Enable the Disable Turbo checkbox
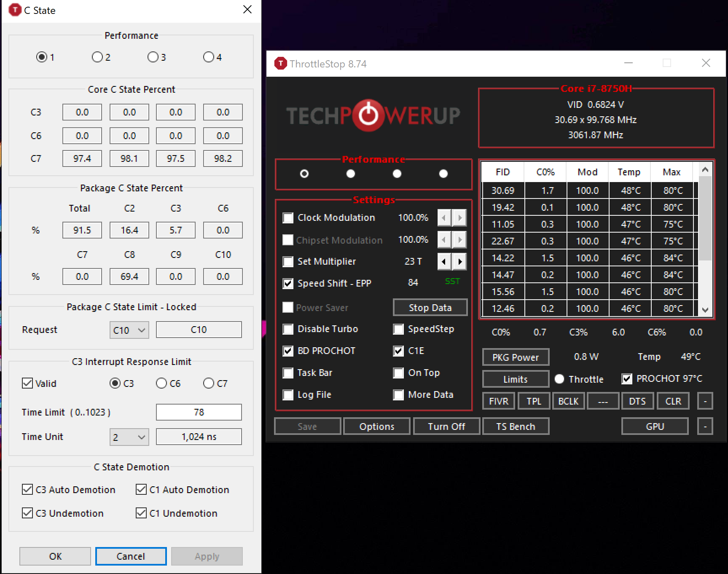 point(288,329)
